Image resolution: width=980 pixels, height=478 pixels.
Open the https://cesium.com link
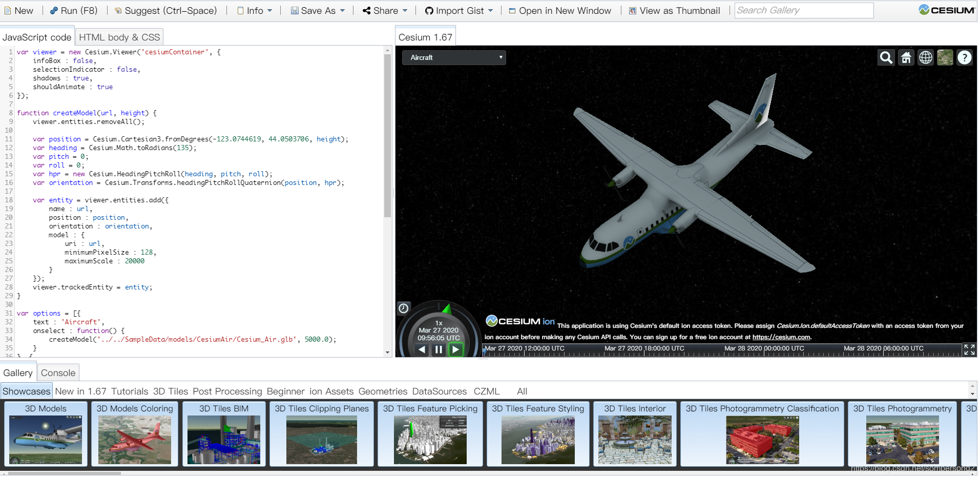[781, 337]
